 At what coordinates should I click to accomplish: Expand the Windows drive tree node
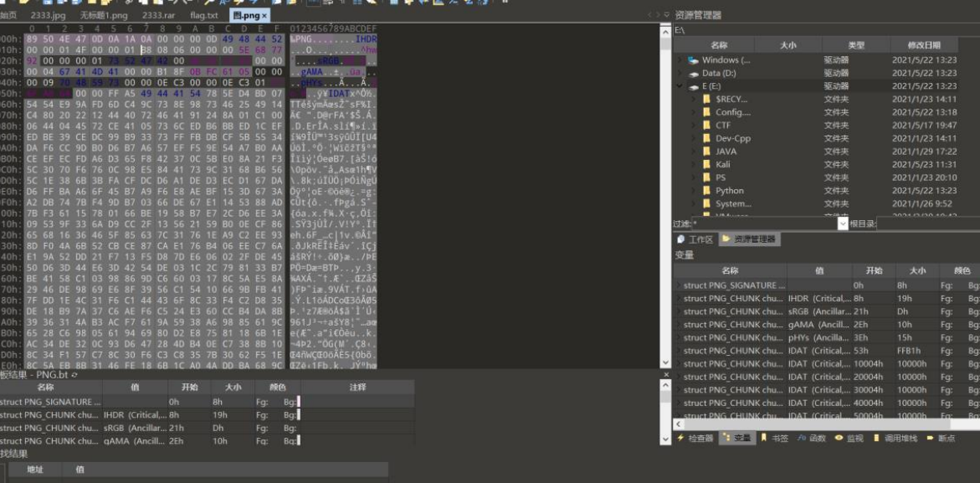(x=680, y=60)
